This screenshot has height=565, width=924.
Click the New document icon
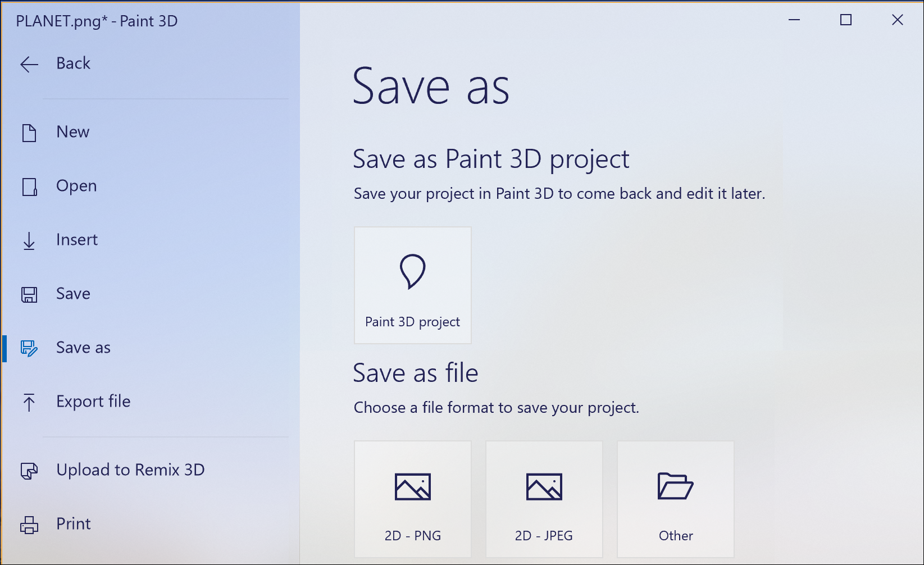tap(29, 133)
